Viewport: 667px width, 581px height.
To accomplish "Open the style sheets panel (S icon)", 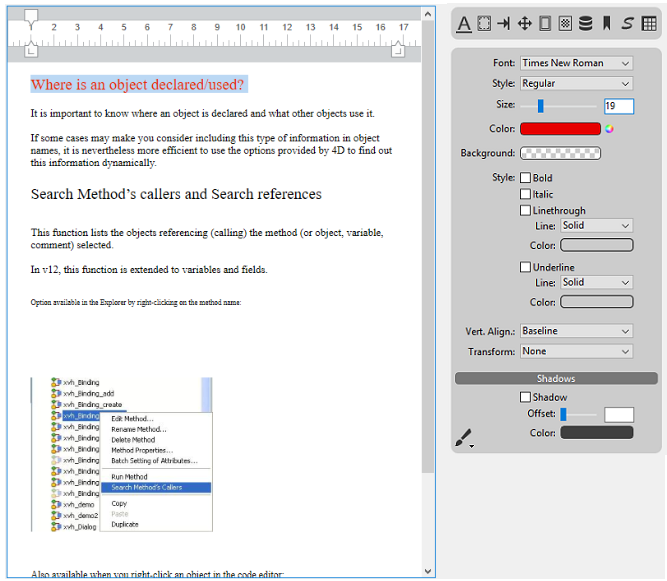I will pos(627,24).
